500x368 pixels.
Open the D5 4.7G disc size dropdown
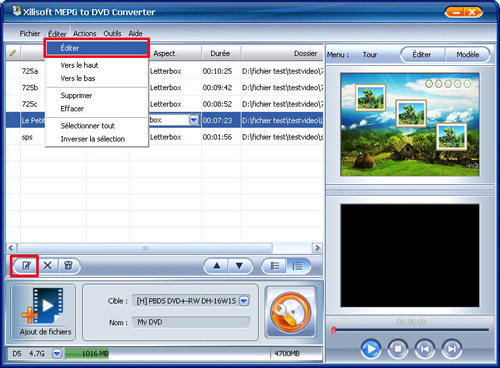[x=57, y=353]
